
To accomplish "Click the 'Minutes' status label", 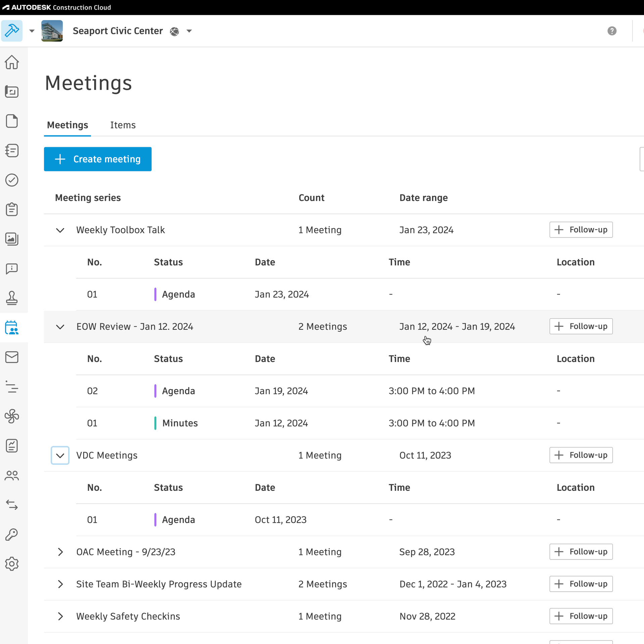I will [180, 423].
